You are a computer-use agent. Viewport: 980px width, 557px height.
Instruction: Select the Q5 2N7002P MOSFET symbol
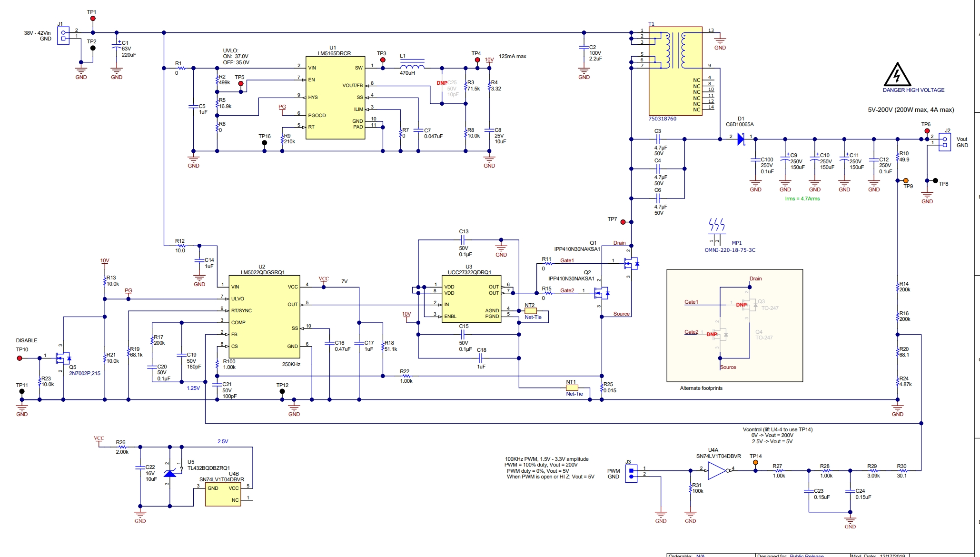click(x=63, y=358)
